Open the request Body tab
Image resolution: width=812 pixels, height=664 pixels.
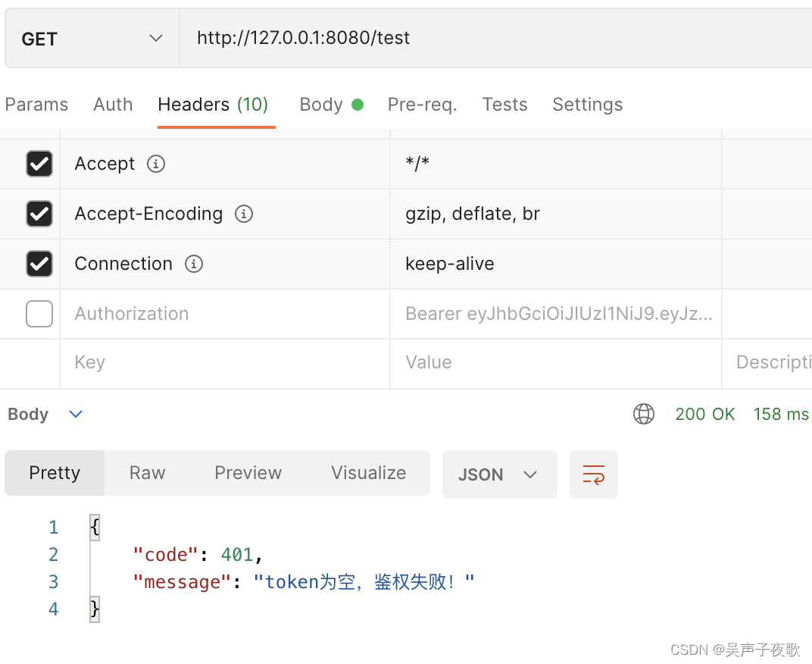click(x=332, y=105)
